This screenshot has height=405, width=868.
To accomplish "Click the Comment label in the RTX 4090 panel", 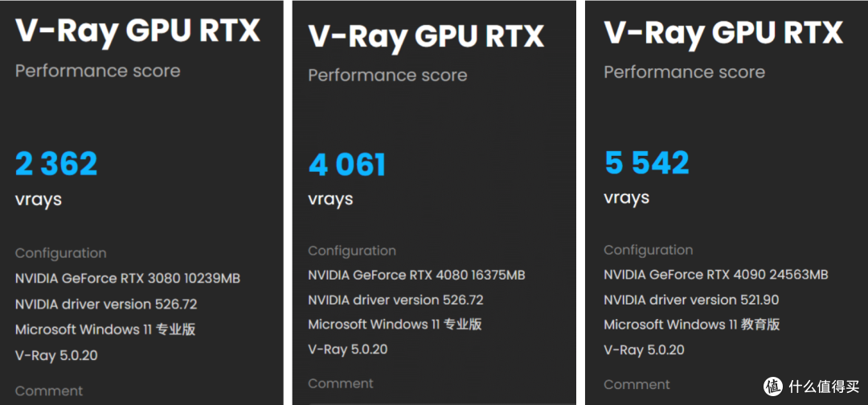I will [x=637, y=384].
